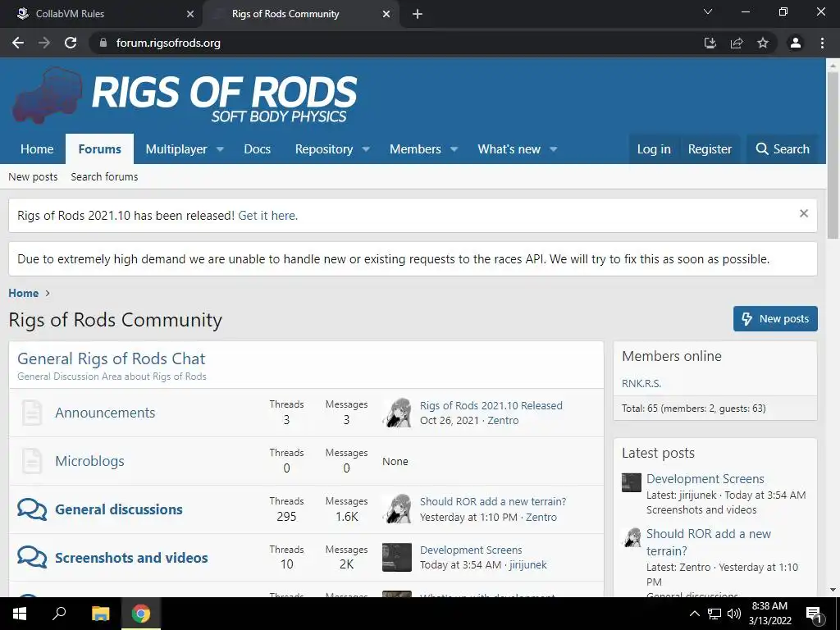Viewport: 840px width, 630px height.
Task: Open the Repository nav item
Action: pyautogui.click(x=324, y=149)
